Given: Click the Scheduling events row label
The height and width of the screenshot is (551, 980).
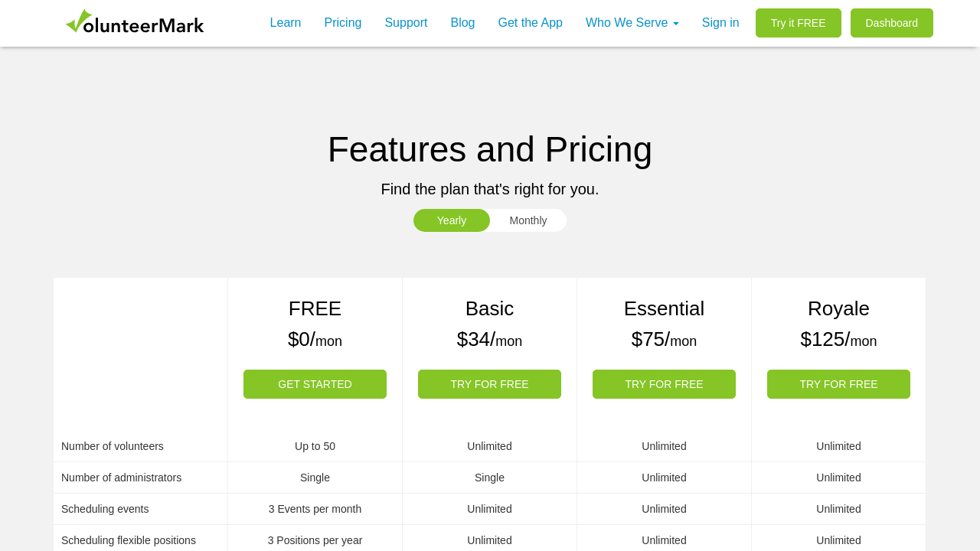Looking at the screenshot, I should [x=105, y=509].
